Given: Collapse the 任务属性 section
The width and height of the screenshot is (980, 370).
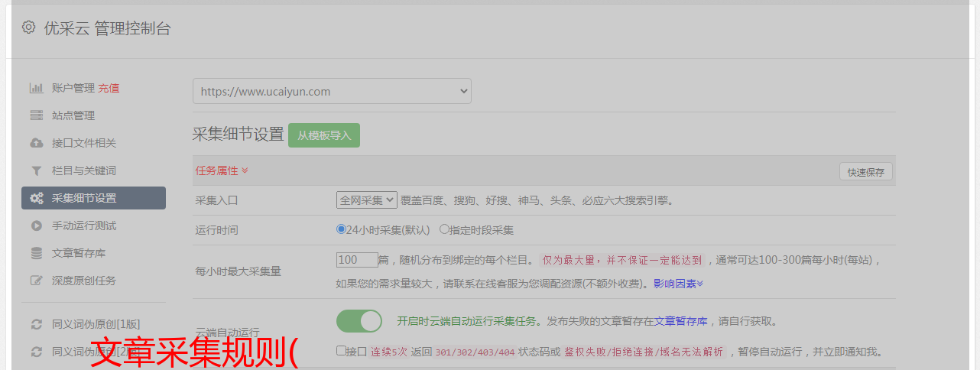Looking at the screenshot, I should coord(222,170).
